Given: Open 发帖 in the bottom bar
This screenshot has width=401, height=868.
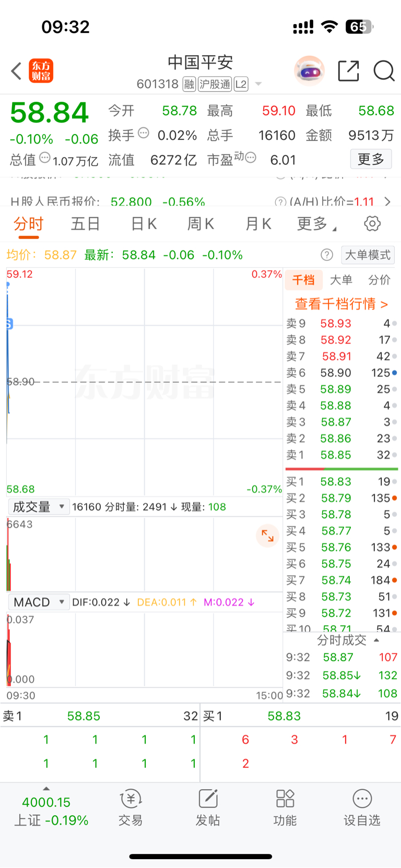Looking at the screenshot, I should [208, 808].
